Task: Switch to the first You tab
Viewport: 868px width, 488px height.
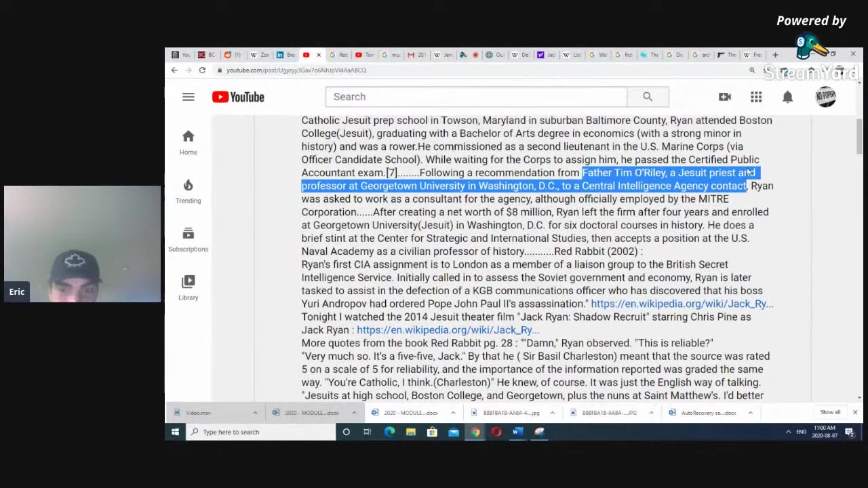Action: click(181, 55)
